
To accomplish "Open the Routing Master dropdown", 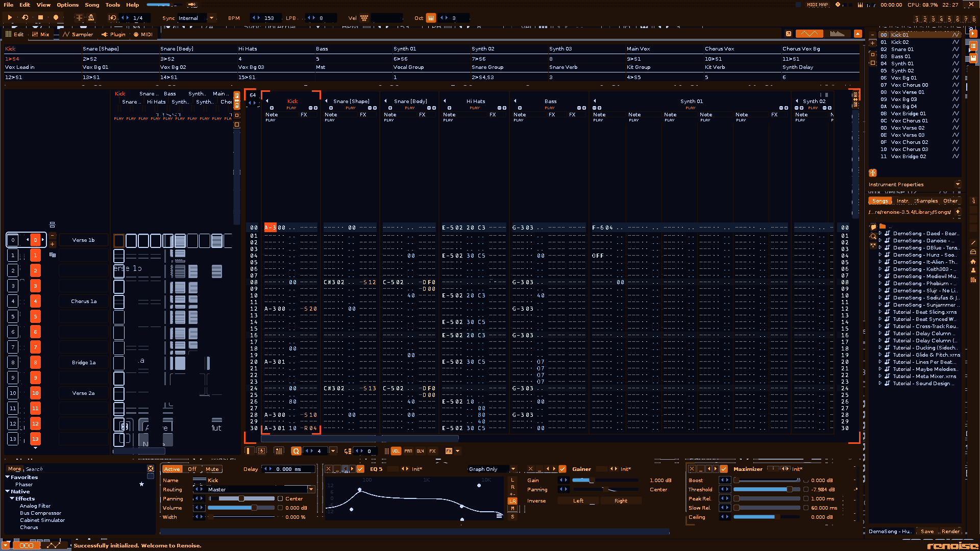I will click(x=310, y=489).
